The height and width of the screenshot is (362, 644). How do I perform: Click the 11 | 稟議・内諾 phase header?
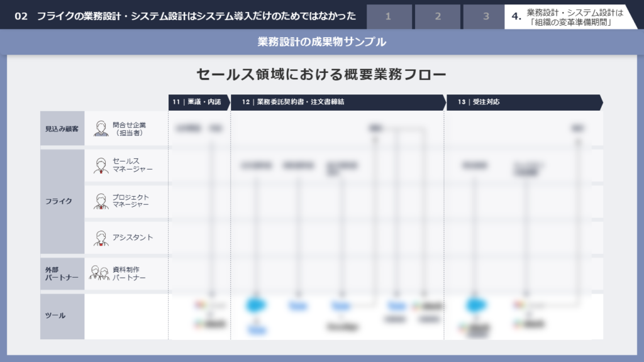[x=198, y=102]
